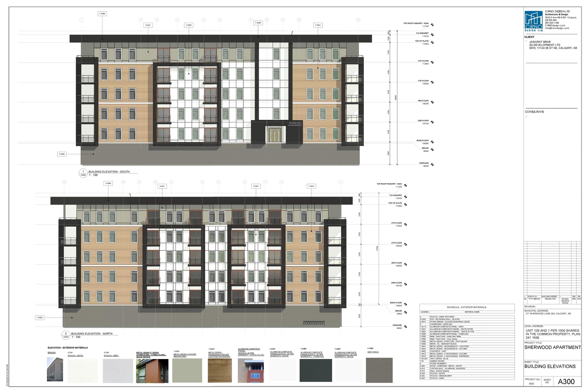Click the CONSULTANTS heading
This screenshot has height=392, width=588.
click(535, 112)
